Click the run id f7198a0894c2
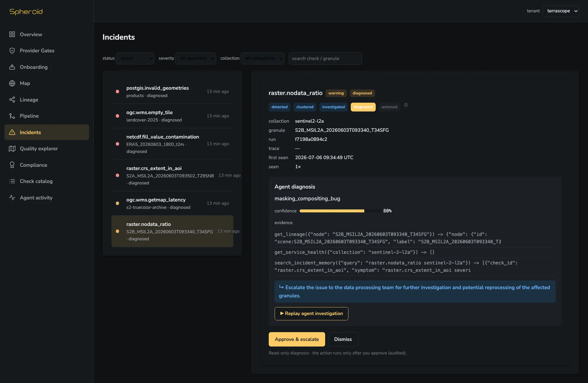The image size is (588, 383). (x=311, y=139)
